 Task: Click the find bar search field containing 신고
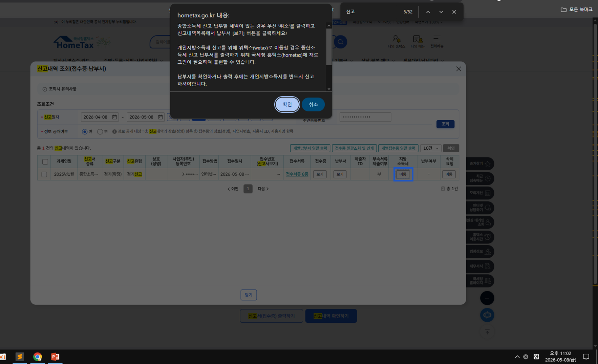pos(372,12)
